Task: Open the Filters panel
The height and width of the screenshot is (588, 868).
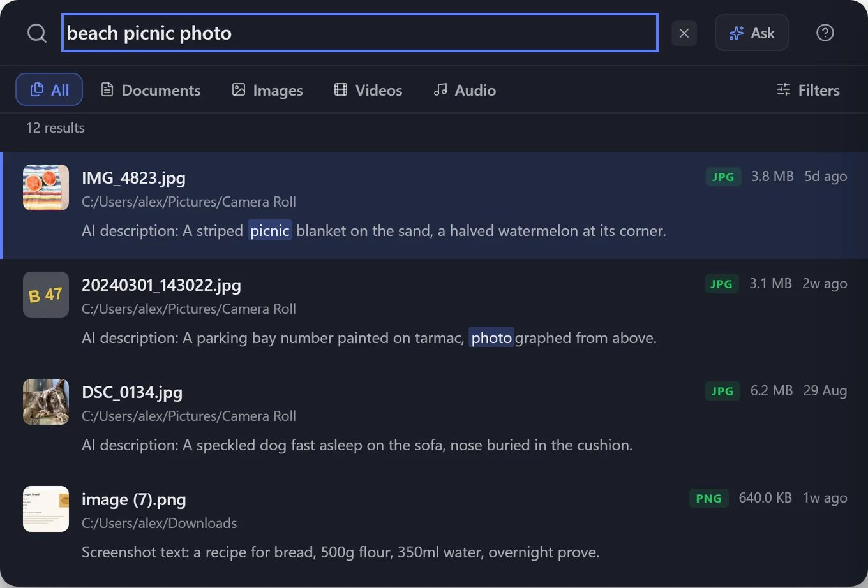Action: (808, 90)
